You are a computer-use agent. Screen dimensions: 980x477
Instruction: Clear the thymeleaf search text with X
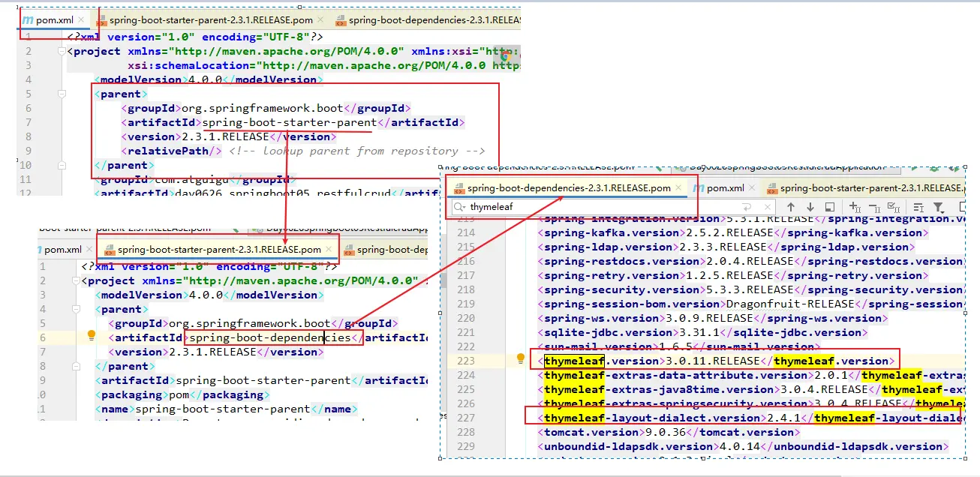pos(767,207)
